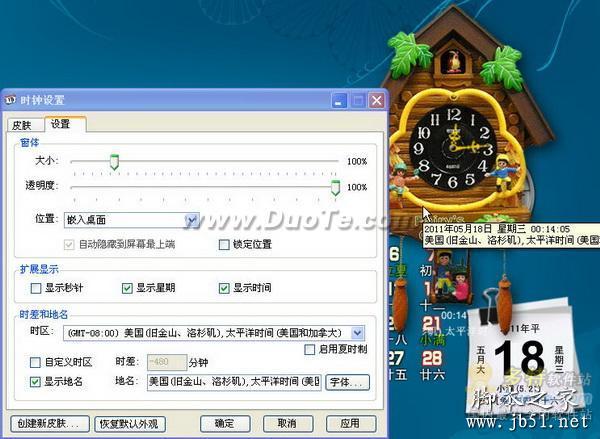
Task: Click the 恢复默认外观 button
Action: point(130,424)
